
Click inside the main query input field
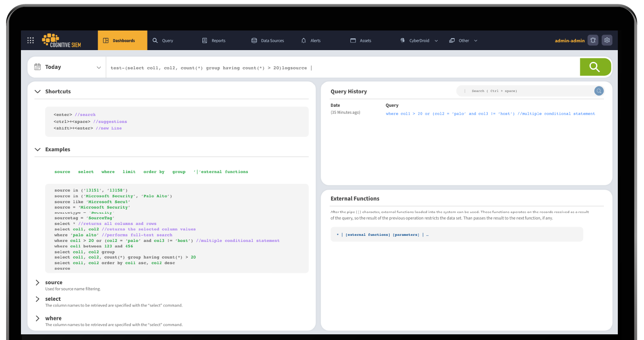point(305,68)
